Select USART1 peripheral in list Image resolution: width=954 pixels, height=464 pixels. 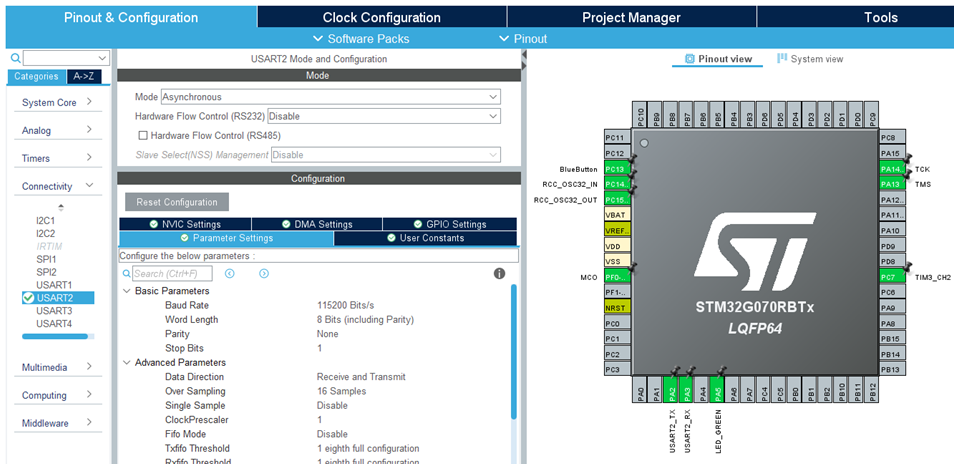click(x=54, y=285)
